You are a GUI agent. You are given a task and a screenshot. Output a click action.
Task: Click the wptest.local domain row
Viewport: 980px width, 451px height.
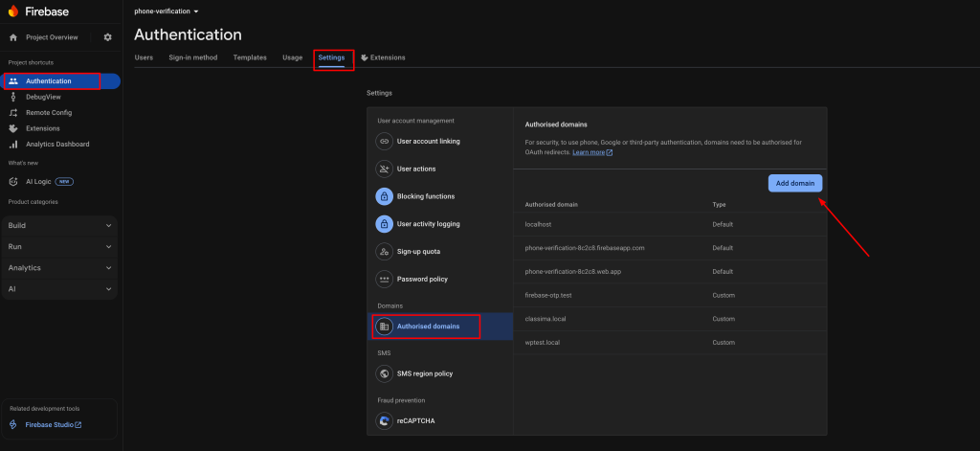[x=670, y=343]
